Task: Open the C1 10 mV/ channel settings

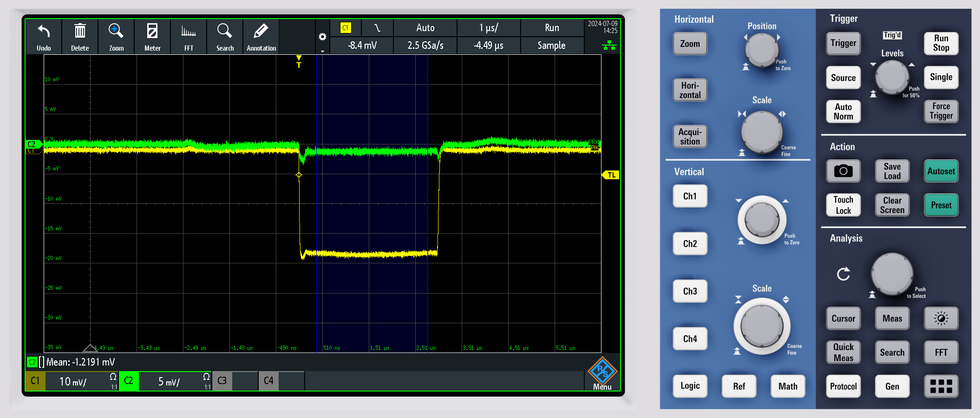Action: [72, 381]
